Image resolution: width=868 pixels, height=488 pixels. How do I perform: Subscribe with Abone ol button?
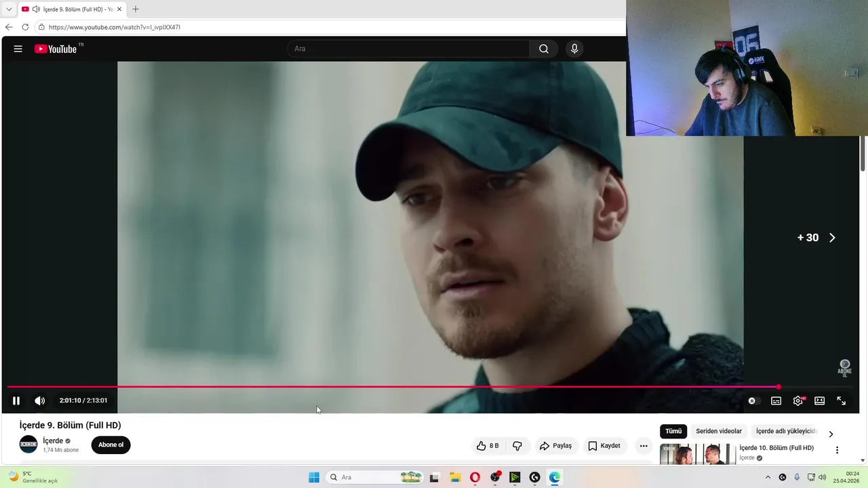point(111,445)
